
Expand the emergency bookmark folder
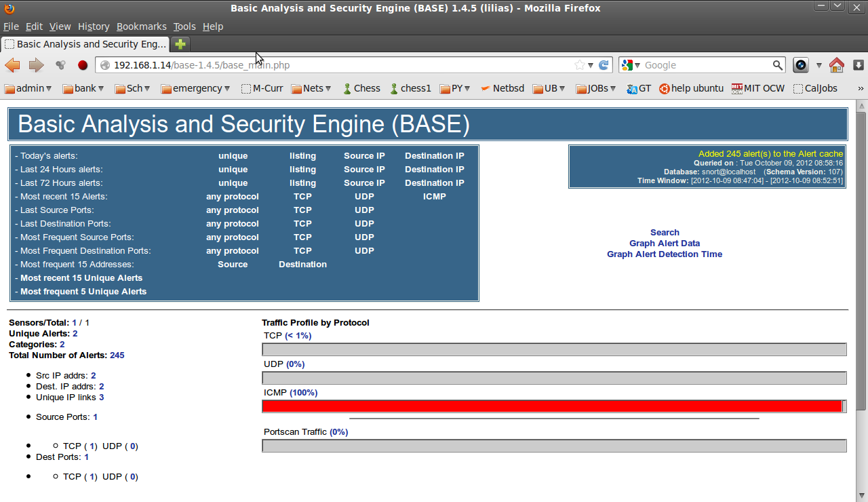tap(195, 88)
